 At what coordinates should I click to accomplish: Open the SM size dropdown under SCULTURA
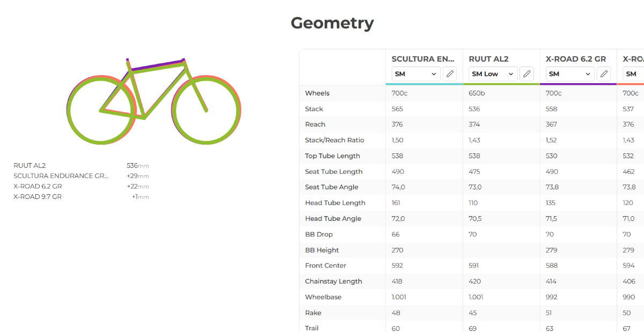[416, 74]
